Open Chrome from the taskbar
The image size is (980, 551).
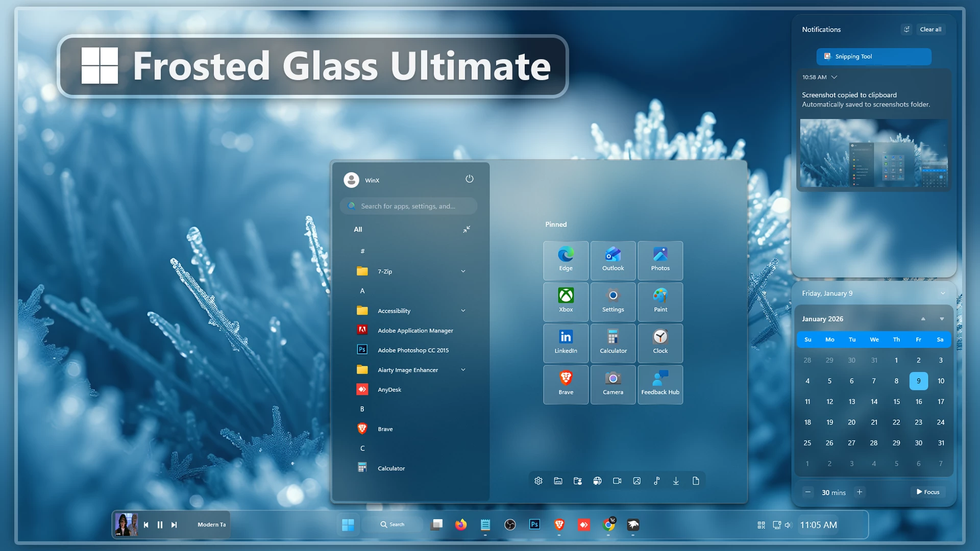(608, 524)
